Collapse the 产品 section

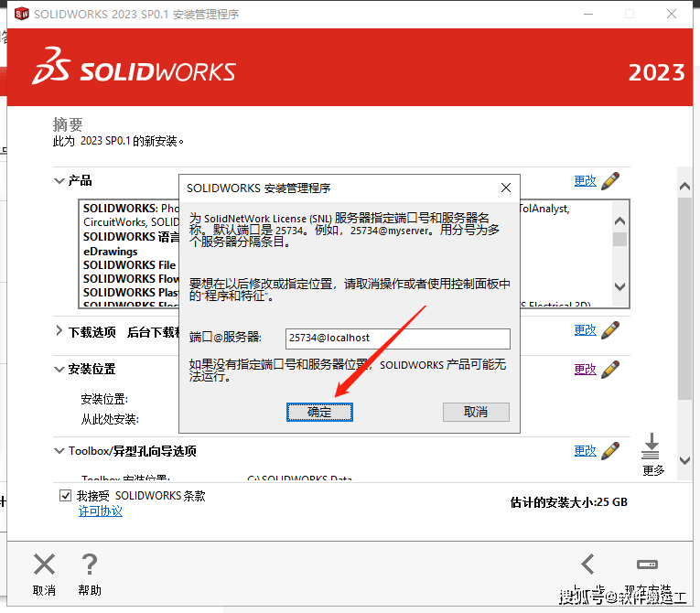pos(59,181)
